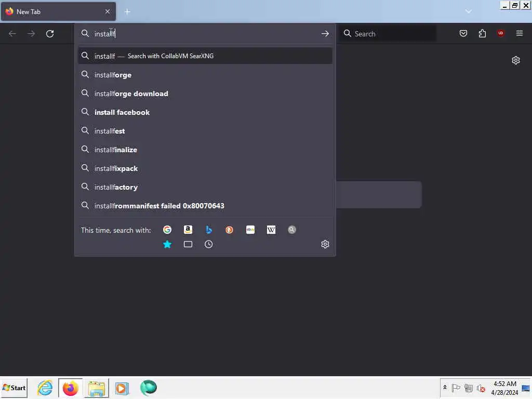Close the New Tab tab
The height and width of the screenshot is (399, 532).
(x=108, y=11)
